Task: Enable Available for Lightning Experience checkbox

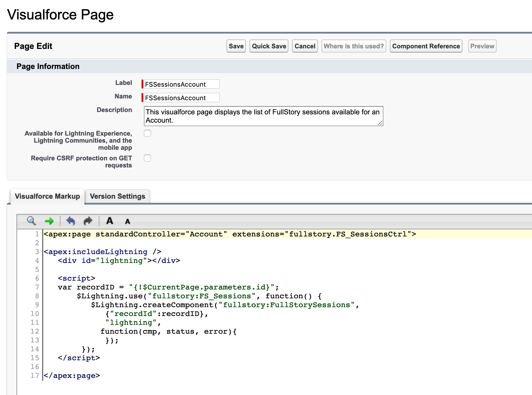Action: pyautogui.click(x=147, y=133)
